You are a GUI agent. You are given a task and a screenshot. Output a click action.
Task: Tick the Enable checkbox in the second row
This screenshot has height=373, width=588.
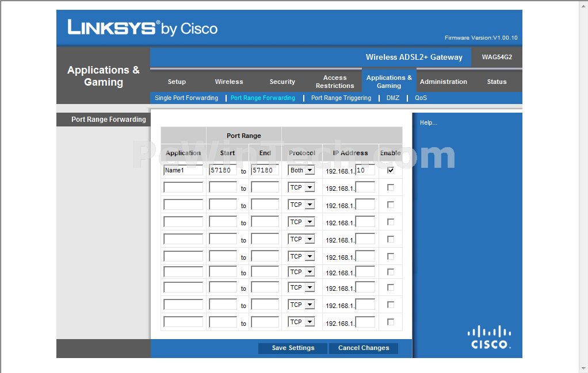(391, 187)
